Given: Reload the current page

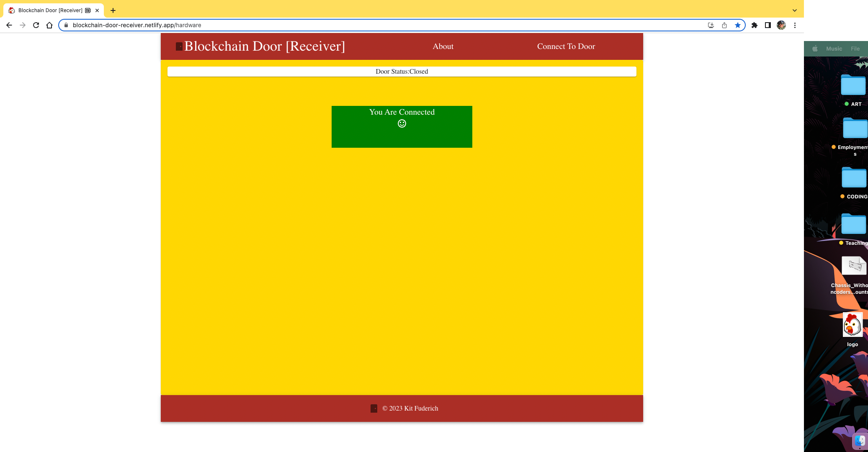Looking at the screenshot, I should (x=36, y=25).
